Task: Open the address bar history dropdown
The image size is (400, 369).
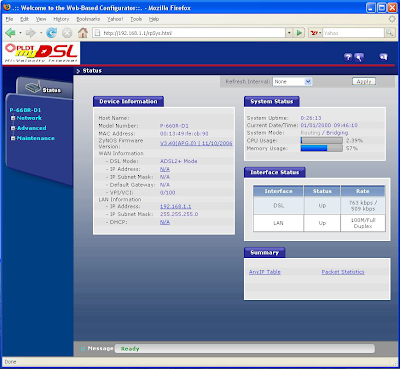Action: pos(289,33)
